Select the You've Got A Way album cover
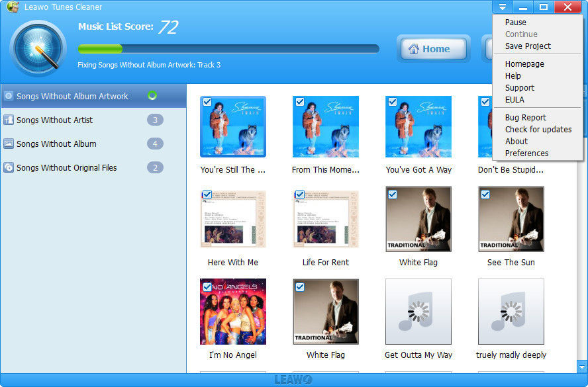 [418, 126]
